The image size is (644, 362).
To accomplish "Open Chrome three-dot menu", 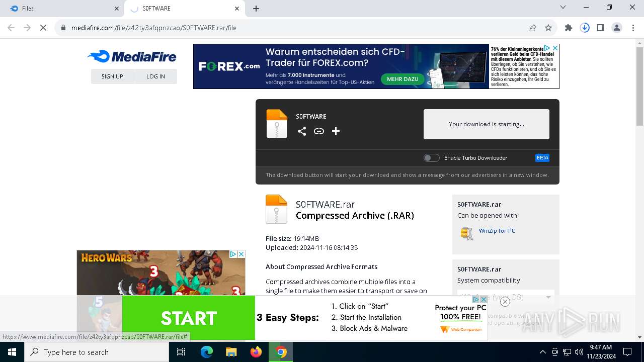I will pos(633,28).
